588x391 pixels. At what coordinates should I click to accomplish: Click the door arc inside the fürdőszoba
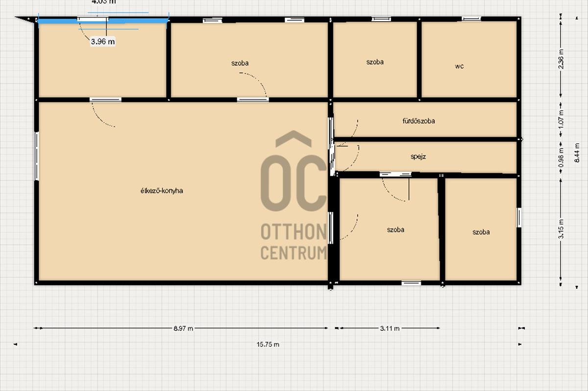pos(354,129)
